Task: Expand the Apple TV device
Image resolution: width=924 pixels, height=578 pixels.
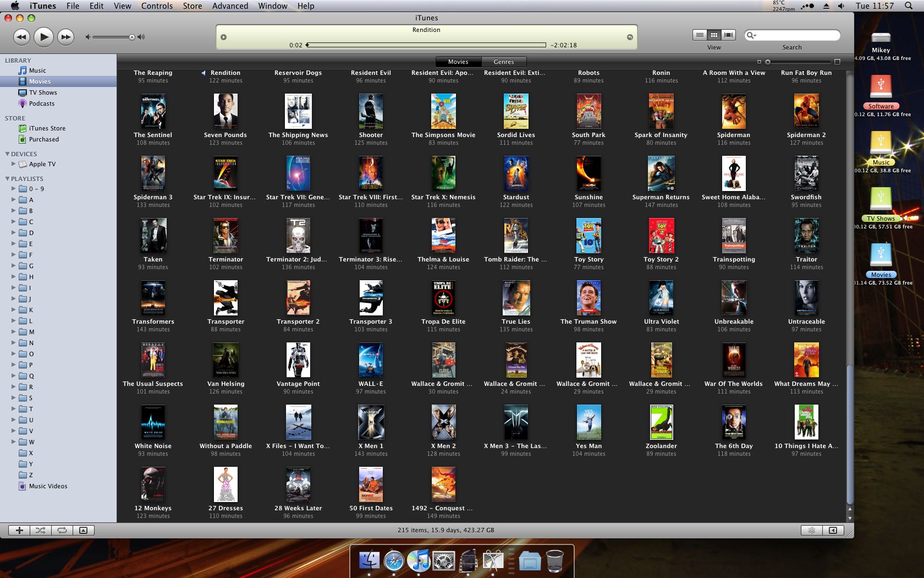Action: pos(13,163)
